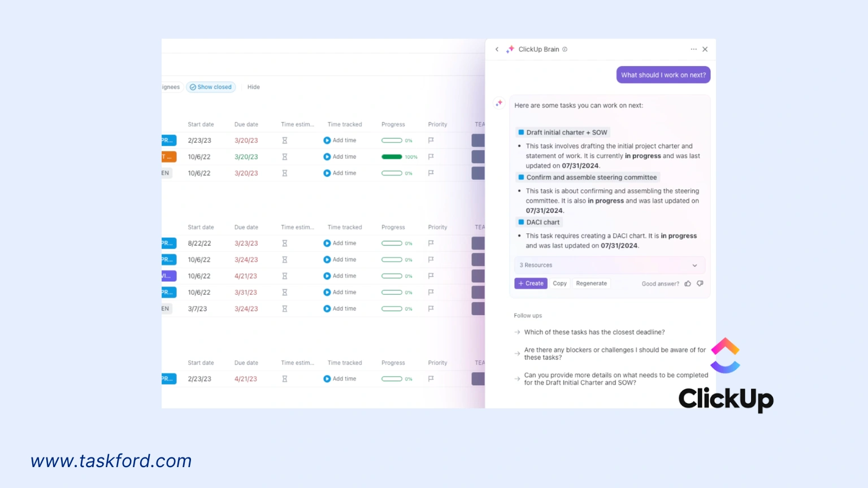The width and height of the screenshot is (868, 488).
Task: Click the Add time play icon for the 100% task
Action: point(327,156)
